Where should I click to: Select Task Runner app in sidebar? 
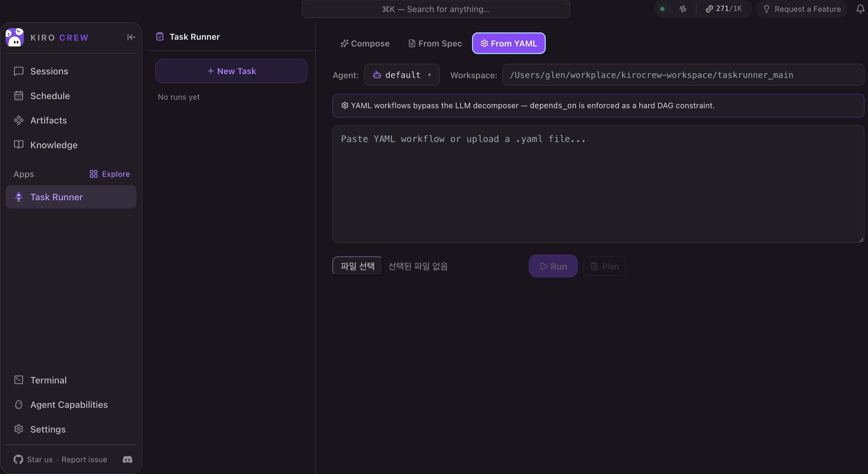click(71, 197)
